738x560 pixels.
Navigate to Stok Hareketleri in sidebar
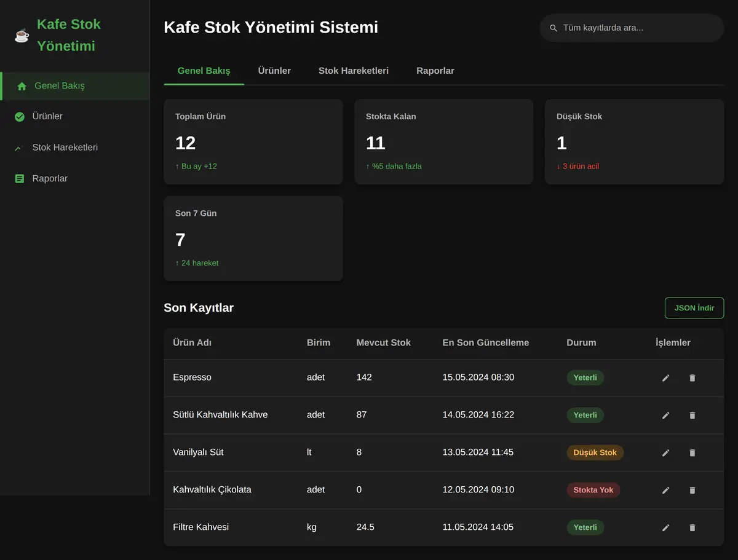click(x=75, y=148)
